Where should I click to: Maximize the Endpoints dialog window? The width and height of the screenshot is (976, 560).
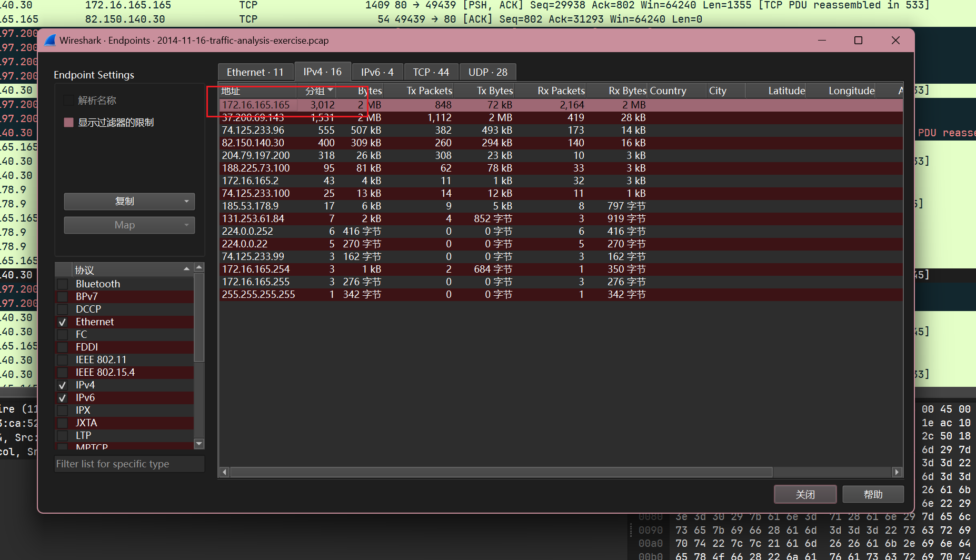click(x=858, y=41)
